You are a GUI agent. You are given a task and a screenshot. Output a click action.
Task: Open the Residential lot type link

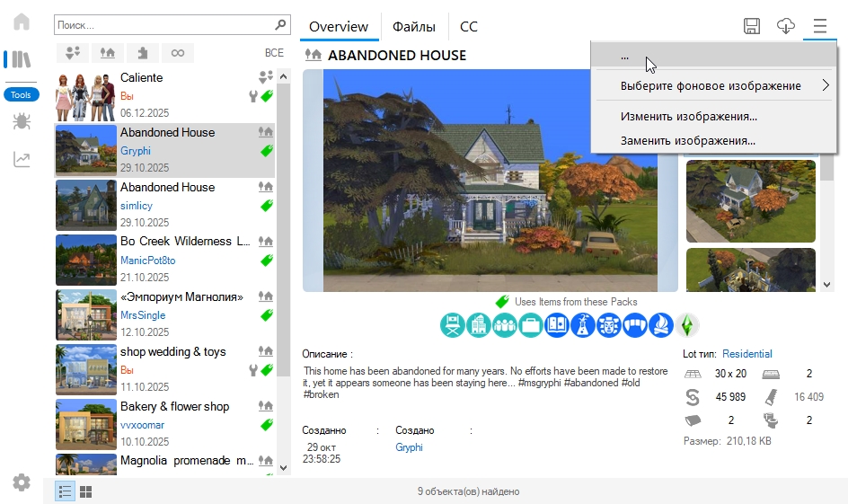click(x=746, y=354)
